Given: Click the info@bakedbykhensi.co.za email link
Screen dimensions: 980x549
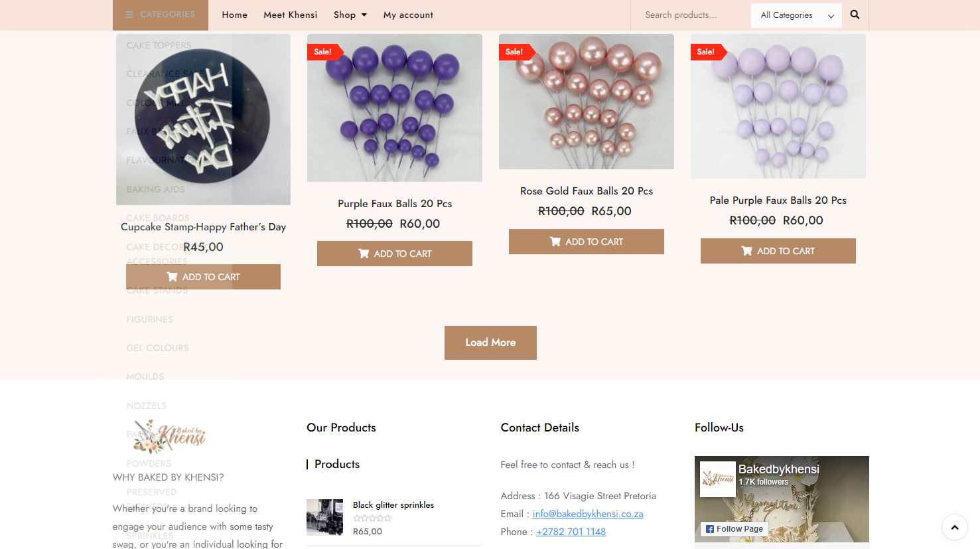Looking at the screenshot, I should click(587, 514).
